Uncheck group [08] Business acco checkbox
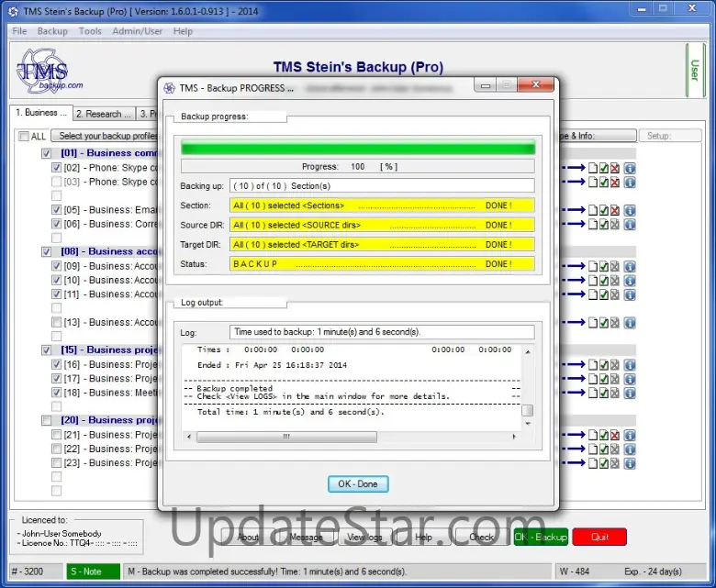The height and width of the screenshot is (588, 716). coord(46,252)
